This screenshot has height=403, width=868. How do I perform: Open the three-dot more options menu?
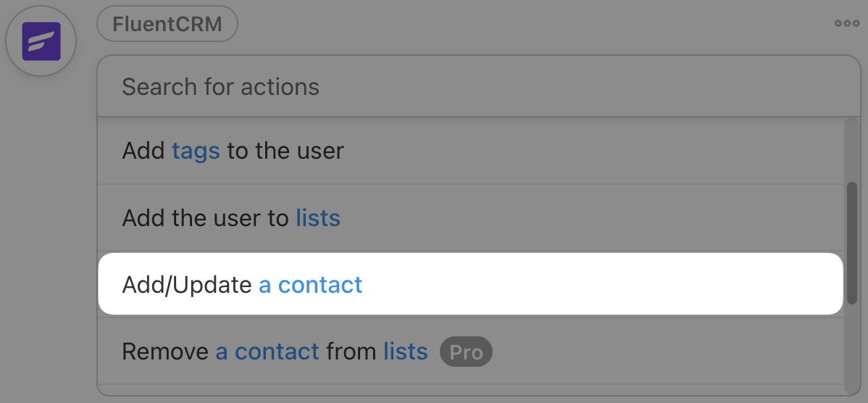(x=846, y=23)
